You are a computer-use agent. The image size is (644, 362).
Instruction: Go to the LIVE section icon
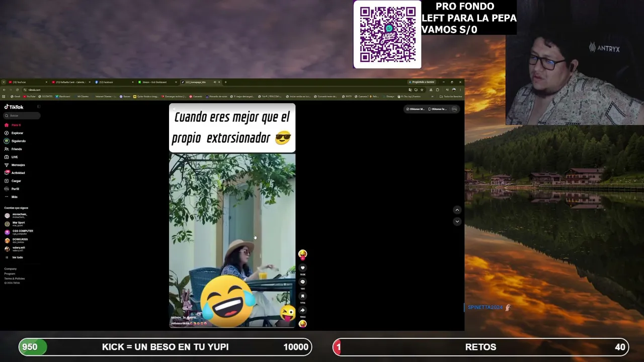7,157
